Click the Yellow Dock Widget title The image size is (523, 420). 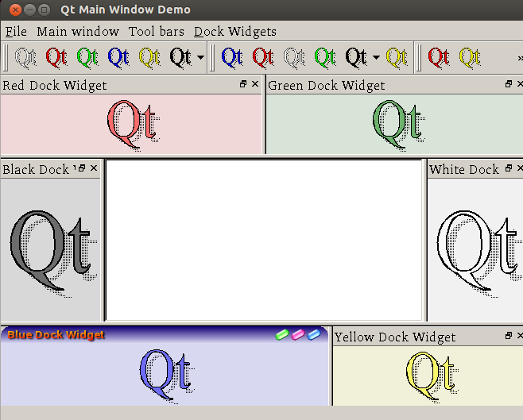point(395,337)
